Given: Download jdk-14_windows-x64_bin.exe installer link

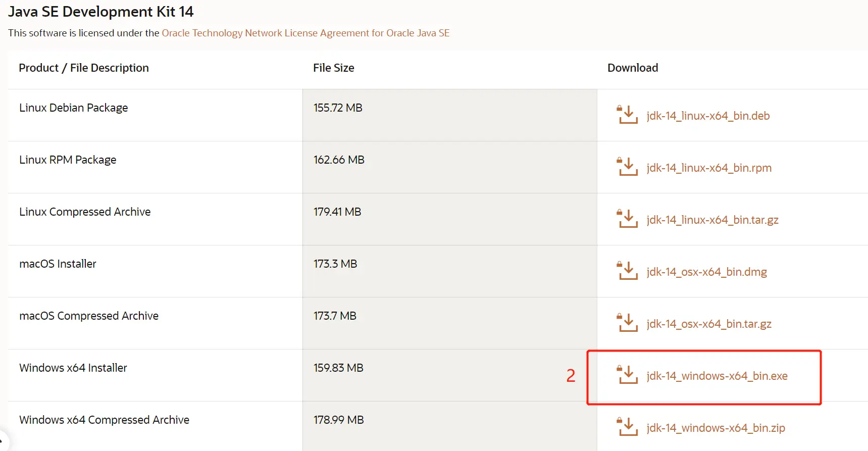Looking at the screenshot, I should pos(717,376).
